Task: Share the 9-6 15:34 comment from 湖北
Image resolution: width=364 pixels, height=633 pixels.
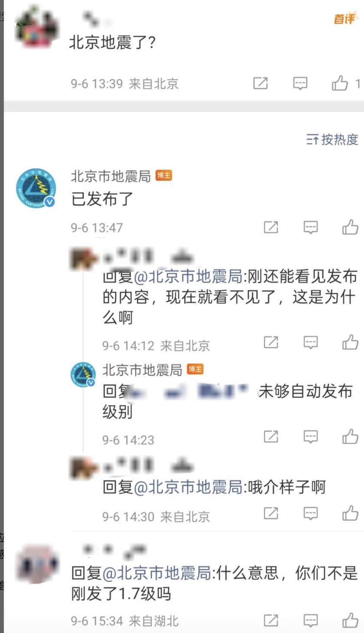Action: 271,620
